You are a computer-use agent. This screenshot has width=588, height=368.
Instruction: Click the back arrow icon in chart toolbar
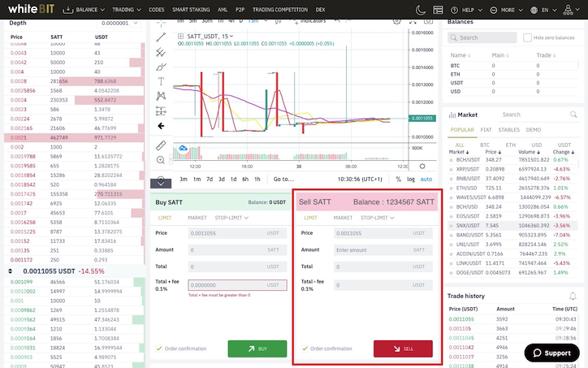[161, 126]
